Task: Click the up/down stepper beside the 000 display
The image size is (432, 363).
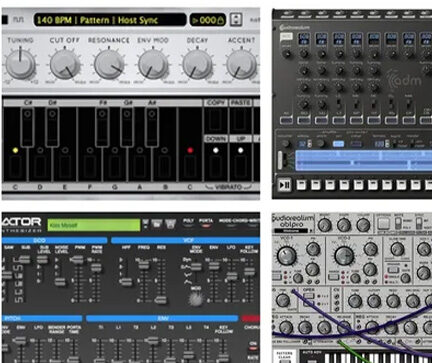Action: tap(236, 20)
